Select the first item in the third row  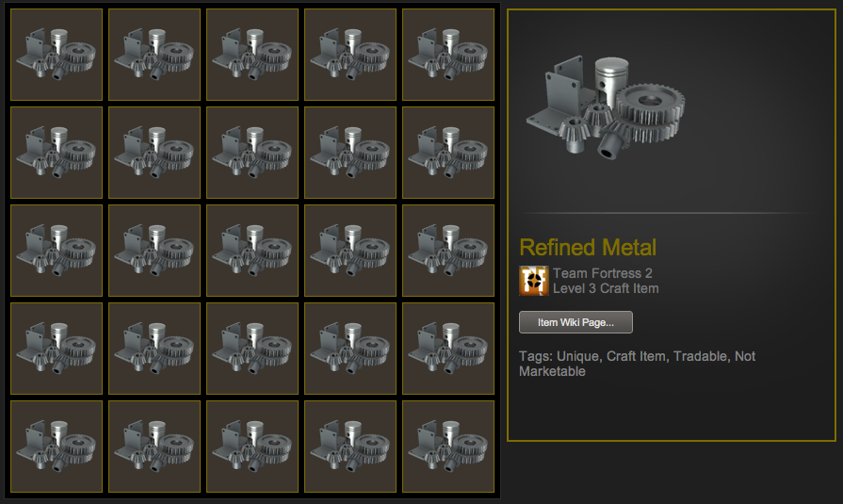tap(57, 251)
